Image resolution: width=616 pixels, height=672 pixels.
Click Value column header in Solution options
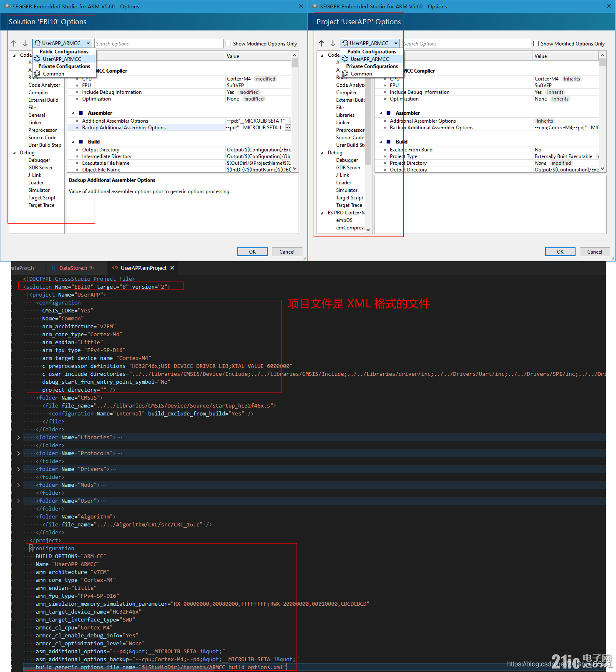point(258,56)
